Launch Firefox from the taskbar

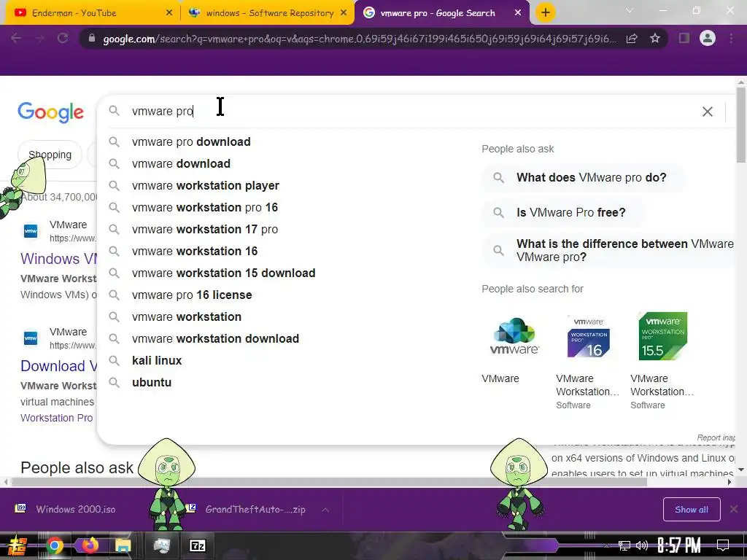pyautogui.click(x=90, y=545)
